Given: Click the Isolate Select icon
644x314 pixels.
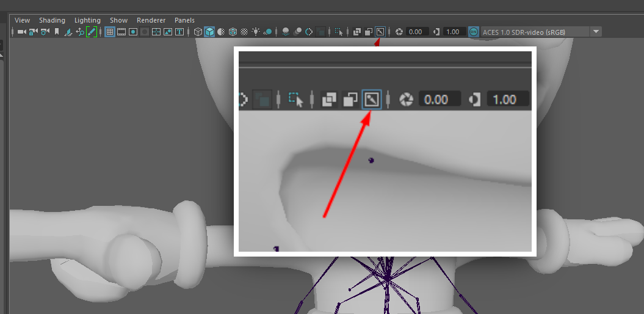Looking at the screenshot, I should [339, 32].
